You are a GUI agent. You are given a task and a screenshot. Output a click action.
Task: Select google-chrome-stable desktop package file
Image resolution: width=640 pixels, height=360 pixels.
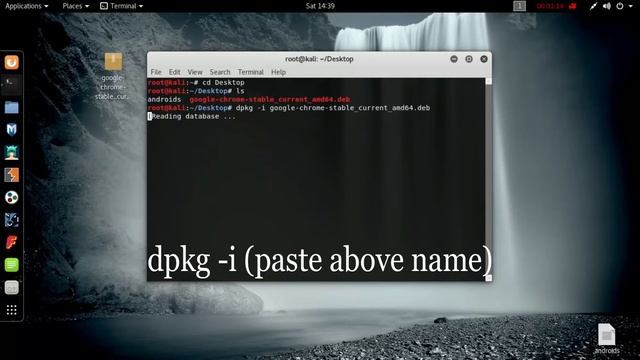click(113, 76)
